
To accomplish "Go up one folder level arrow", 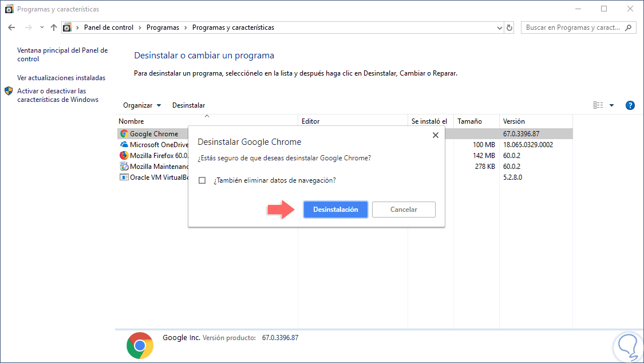I will point(54,27).
